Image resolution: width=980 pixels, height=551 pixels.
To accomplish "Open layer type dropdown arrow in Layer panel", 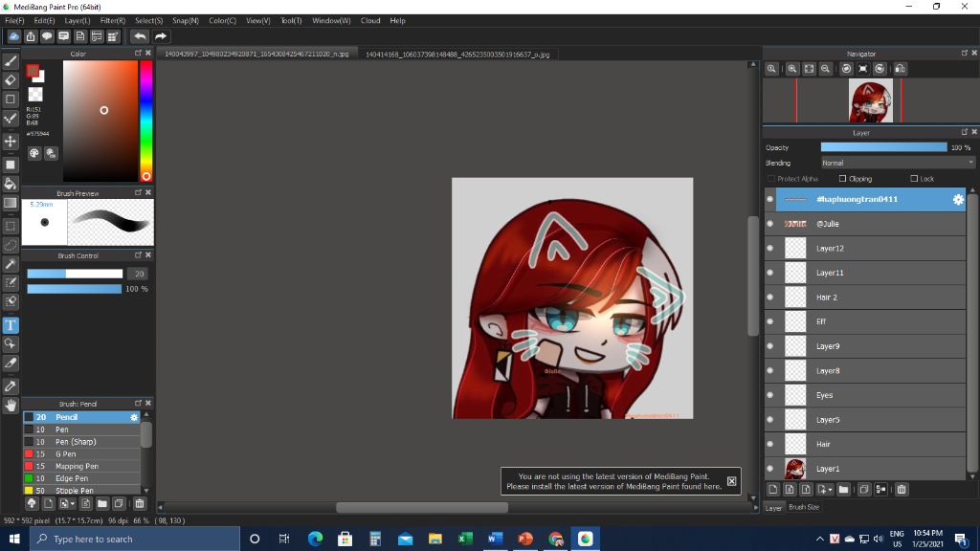I will pyautogui.click(x=831, y=490).
